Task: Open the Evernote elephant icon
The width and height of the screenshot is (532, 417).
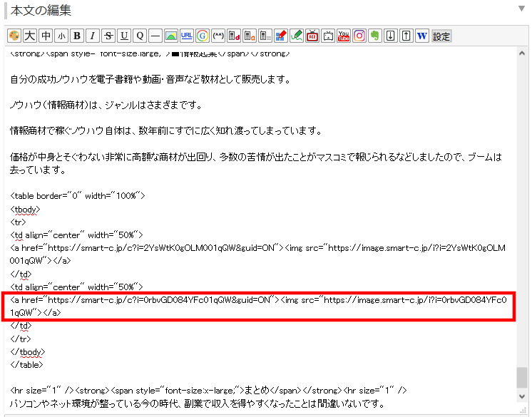Action: click(x=375, y=36)
